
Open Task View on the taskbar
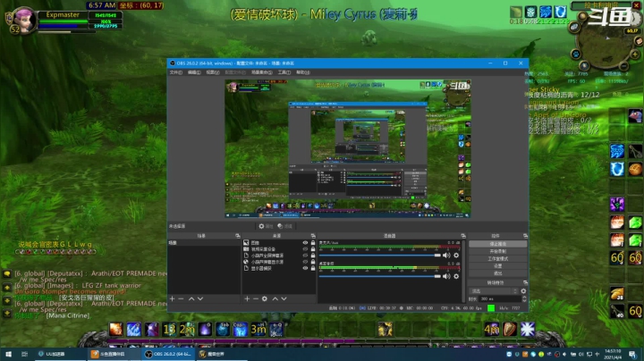pos(24,354)
